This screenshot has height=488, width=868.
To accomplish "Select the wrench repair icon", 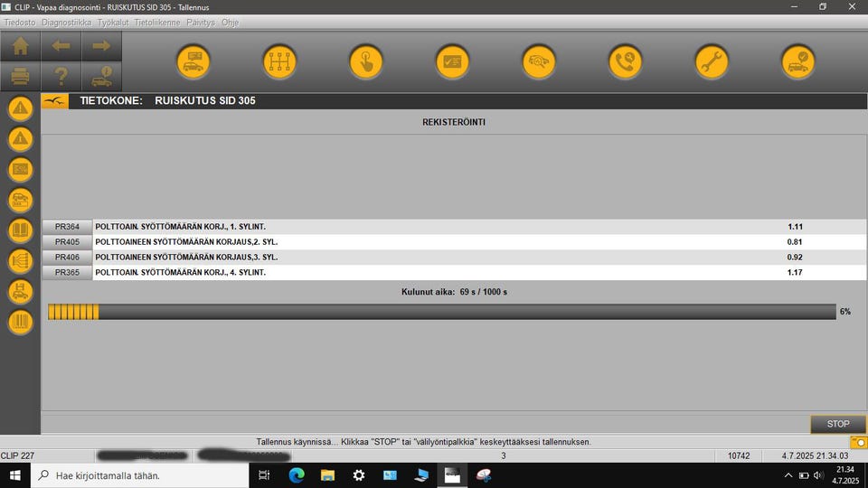I will pos(712,61).
